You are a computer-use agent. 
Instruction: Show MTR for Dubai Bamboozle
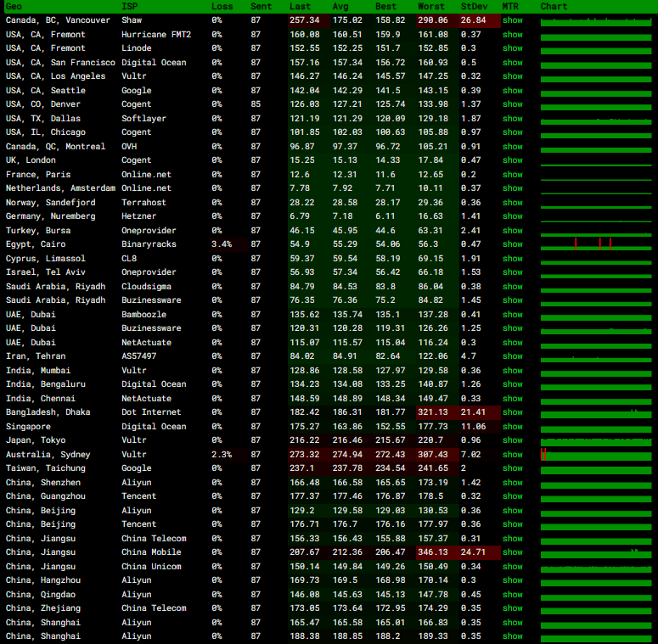[512, 315]
